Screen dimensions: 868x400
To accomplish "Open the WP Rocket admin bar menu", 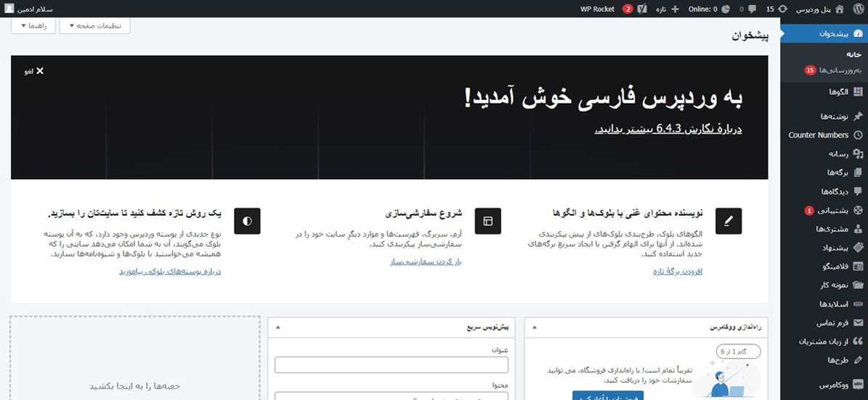I will click(597, 9).
